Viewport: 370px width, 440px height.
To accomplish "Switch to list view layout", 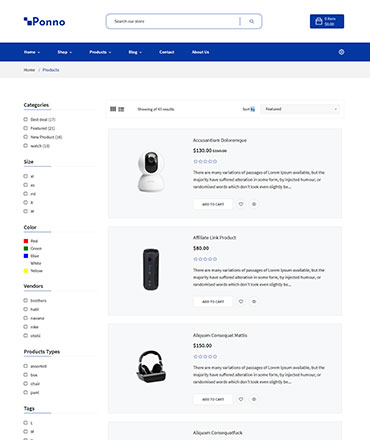I will point(121,109).
